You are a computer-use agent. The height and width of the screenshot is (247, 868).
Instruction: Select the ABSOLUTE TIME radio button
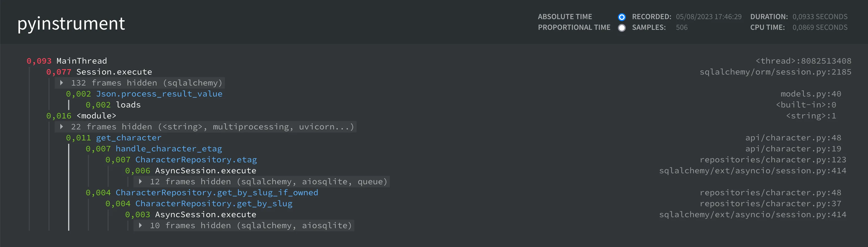pyautogui.click(x=622, y=17)
